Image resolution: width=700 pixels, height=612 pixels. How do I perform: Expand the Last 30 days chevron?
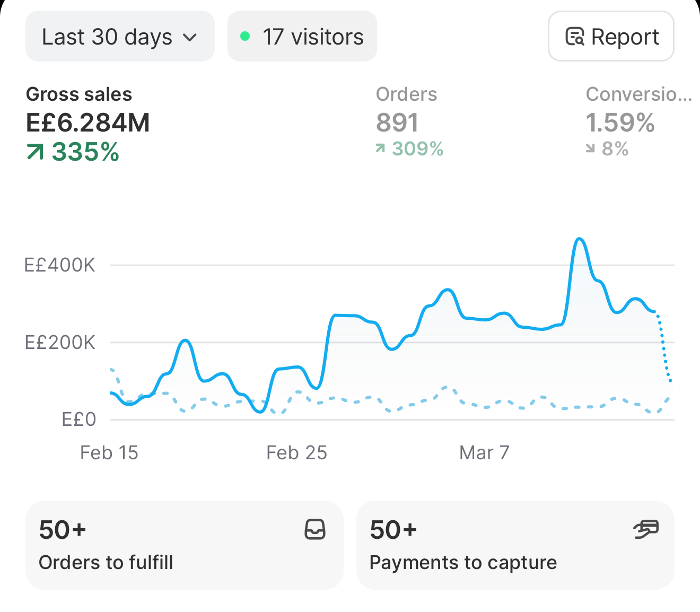190,38
